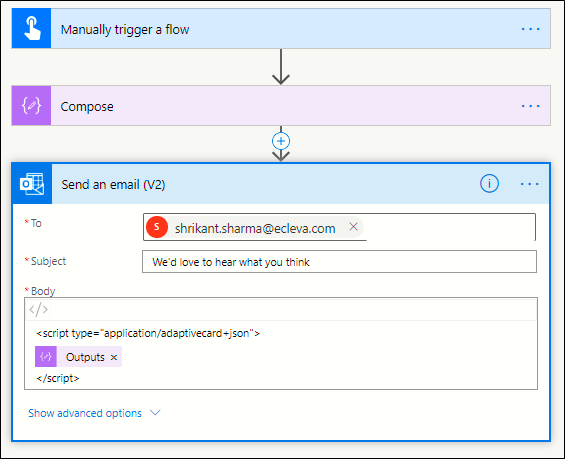Click the To field label
The height and width of the screenshot is (459, 565).
point(36,223)
